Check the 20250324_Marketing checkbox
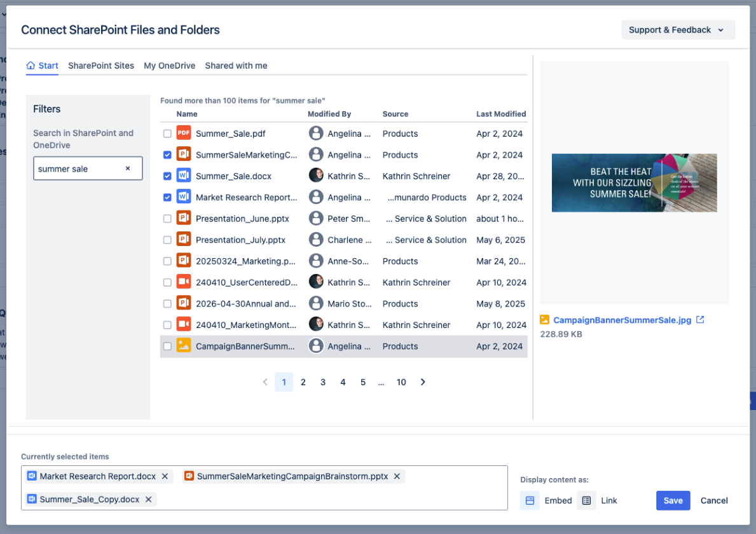Viewport: 756px width, 534px height. pos(167,261)
